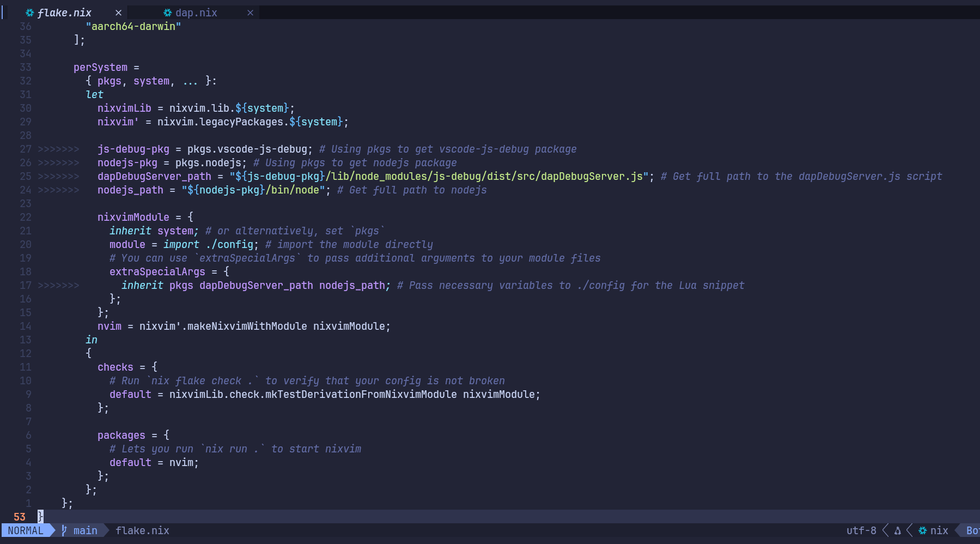This screenshot has height=544, width=980.
Task: Click the Linux penguin fileformat icon
Action: tap(898, 530)
